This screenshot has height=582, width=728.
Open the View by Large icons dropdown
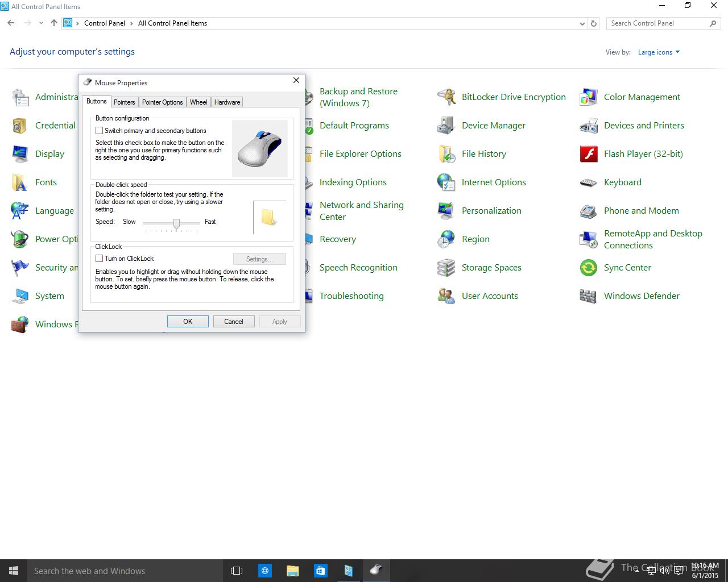[659, 52]
